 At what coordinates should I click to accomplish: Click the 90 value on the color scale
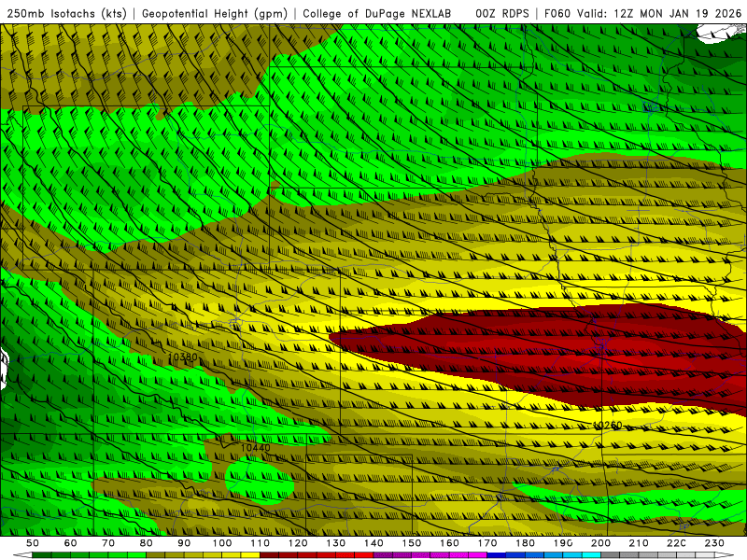pos(184,543)
